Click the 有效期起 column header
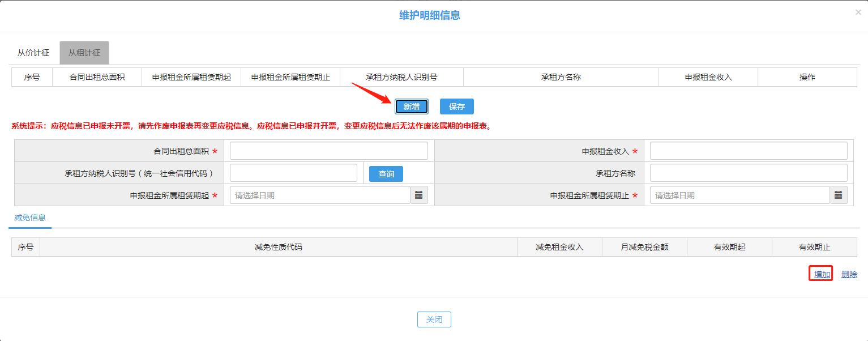 tap(730, 248)
